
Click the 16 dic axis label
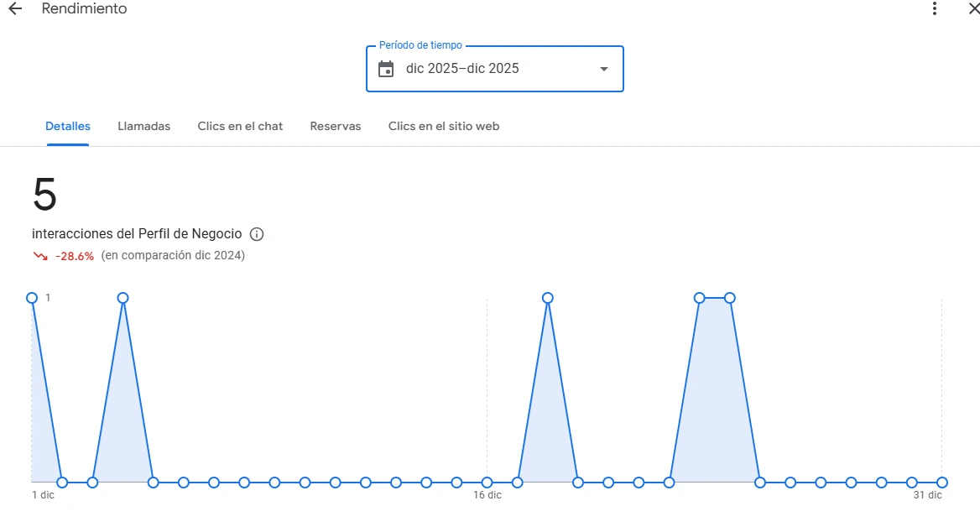(487, 495)
